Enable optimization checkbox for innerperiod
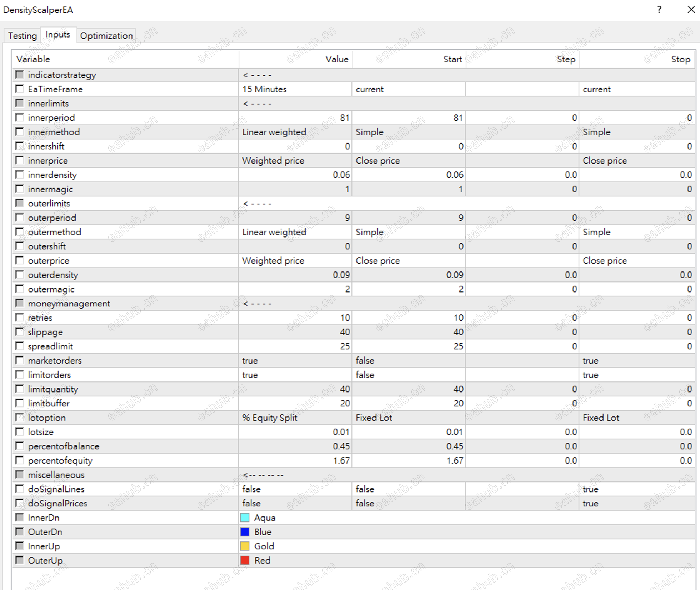 click(20, 117)
